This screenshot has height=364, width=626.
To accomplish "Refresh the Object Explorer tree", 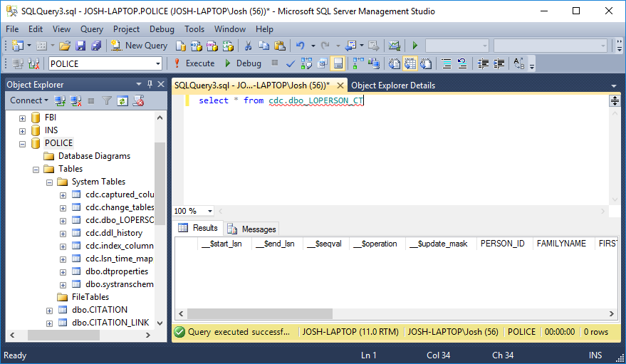I will tap(122, 101).
